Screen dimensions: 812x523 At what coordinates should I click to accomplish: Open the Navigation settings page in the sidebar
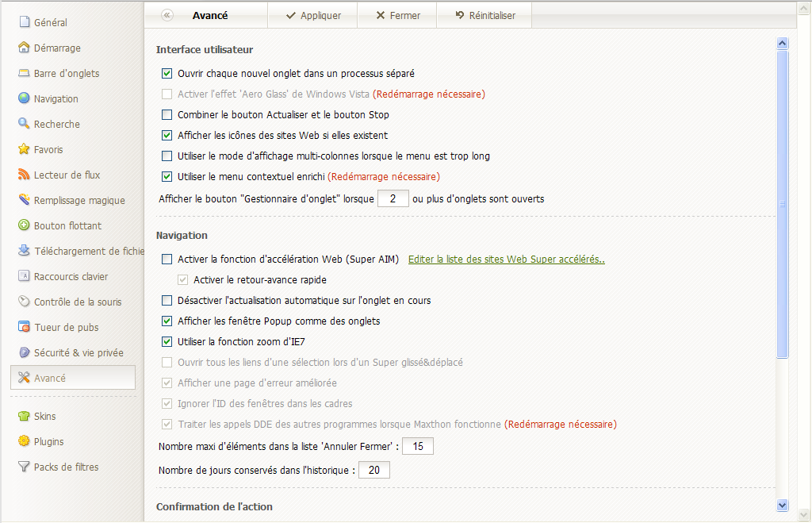(56, 98)
